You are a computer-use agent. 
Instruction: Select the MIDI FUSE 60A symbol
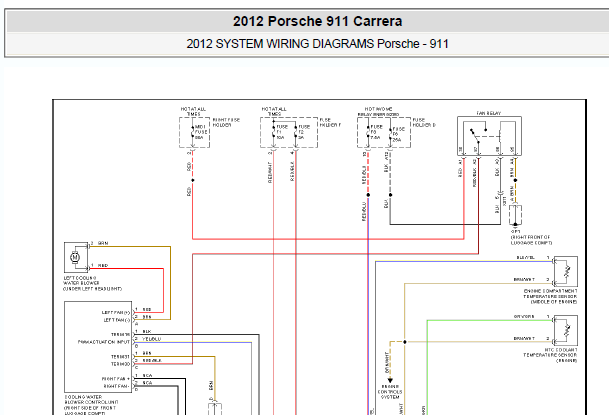pyautogui.click(x=193, y=132)
